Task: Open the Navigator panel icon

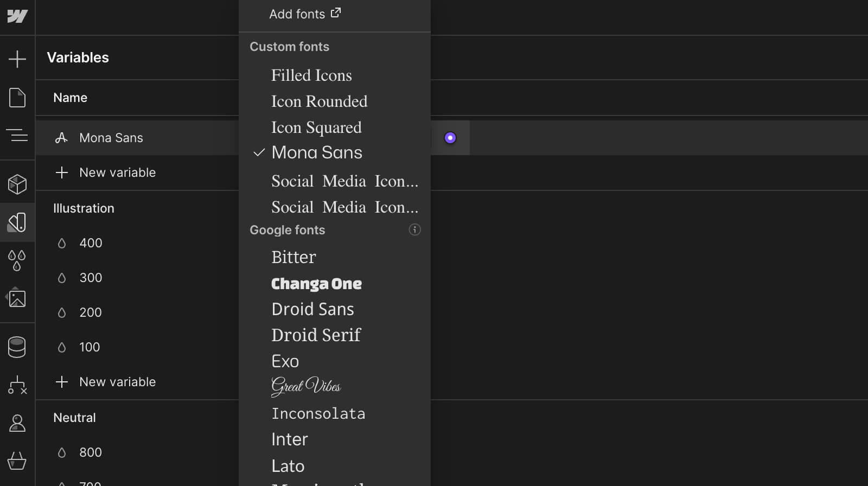Action: 17,135
